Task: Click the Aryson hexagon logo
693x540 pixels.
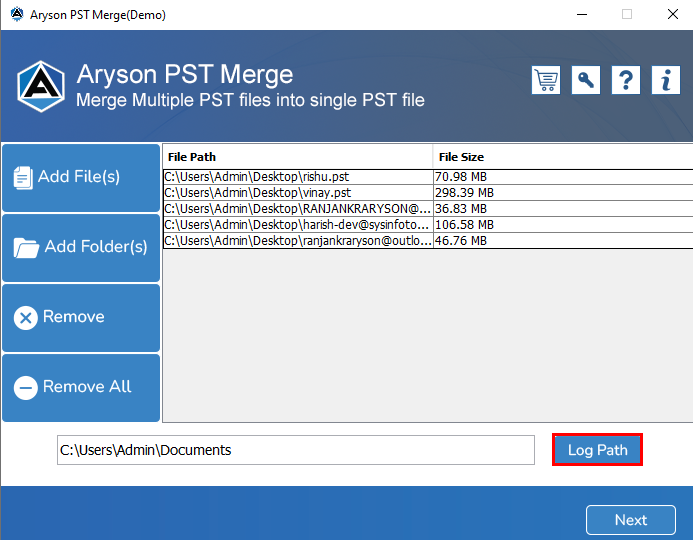Action: [41, 86]
